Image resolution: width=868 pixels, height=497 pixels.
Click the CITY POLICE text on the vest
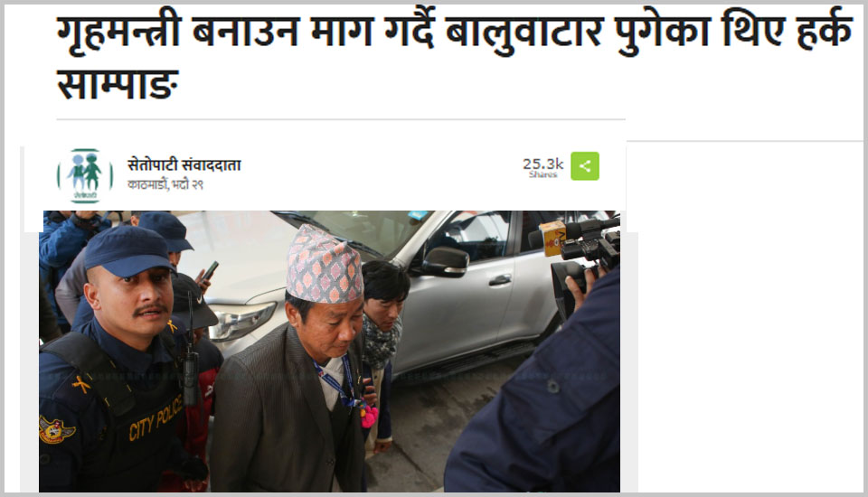(156, 418)
